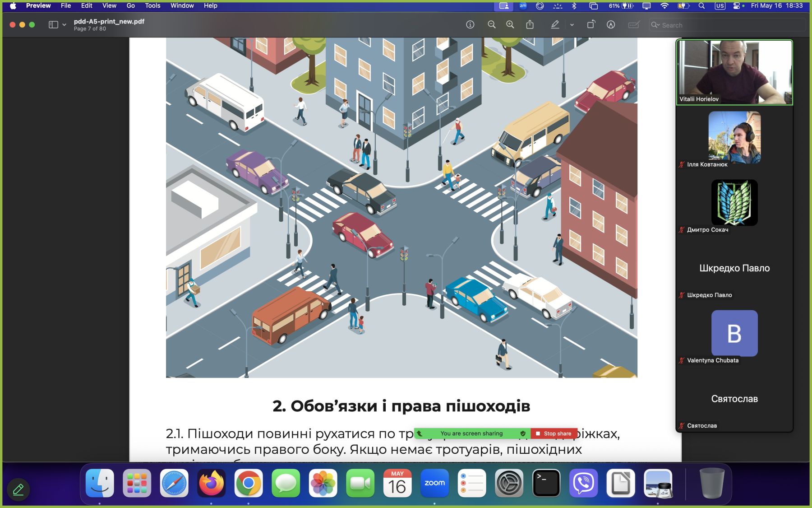812x508 pixels.
Task: Zoom out of the PDF page
Action: (492, 25)
